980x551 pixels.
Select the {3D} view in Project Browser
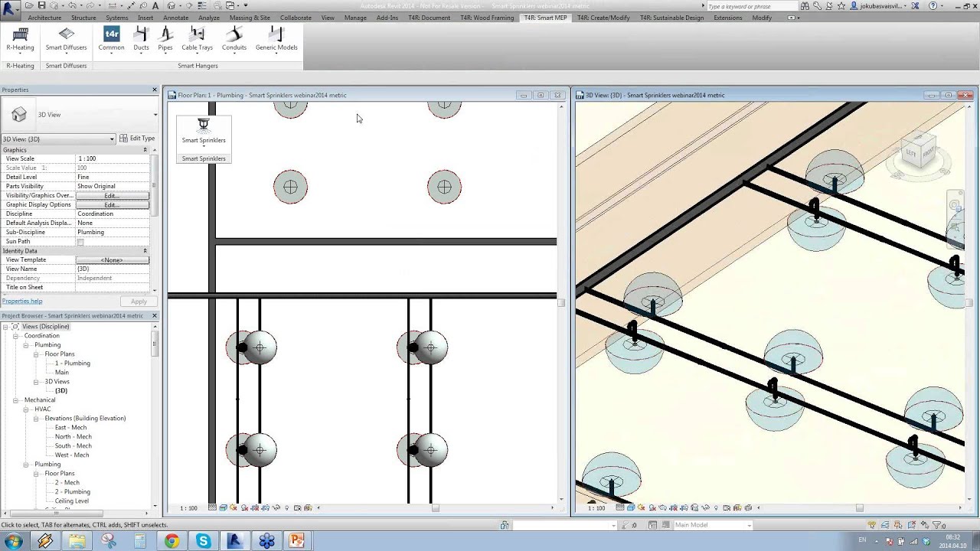coord(61,391)
